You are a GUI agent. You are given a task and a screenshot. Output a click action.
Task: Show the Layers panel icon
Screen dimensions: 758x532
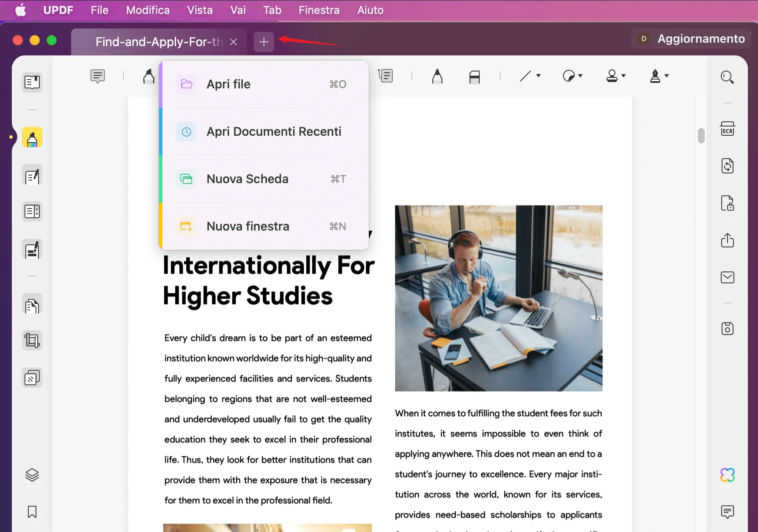point(32,475)
